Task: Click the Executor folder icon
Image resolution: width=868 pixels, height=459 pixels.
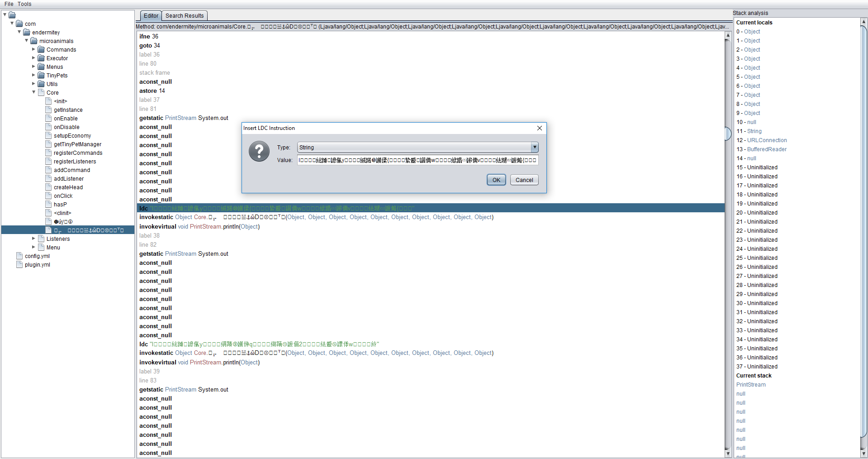Action: (41, 58)
